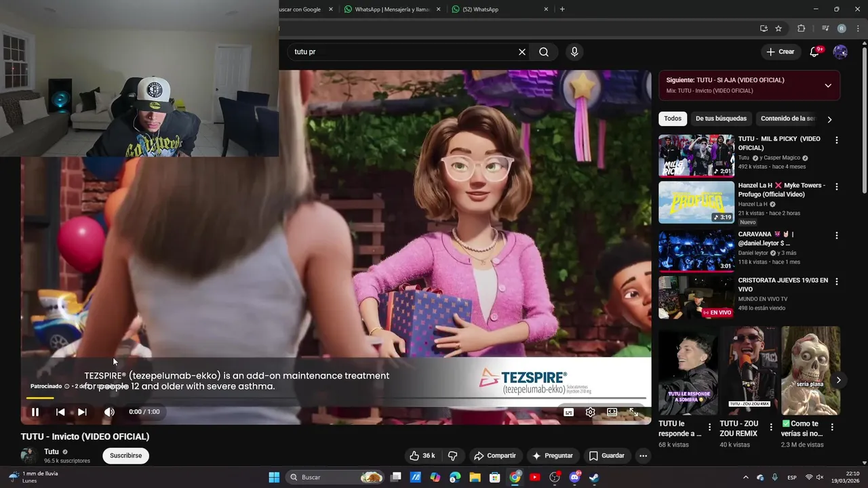
Task: Bookmark this page with star icon
Action: pos(778,28)
